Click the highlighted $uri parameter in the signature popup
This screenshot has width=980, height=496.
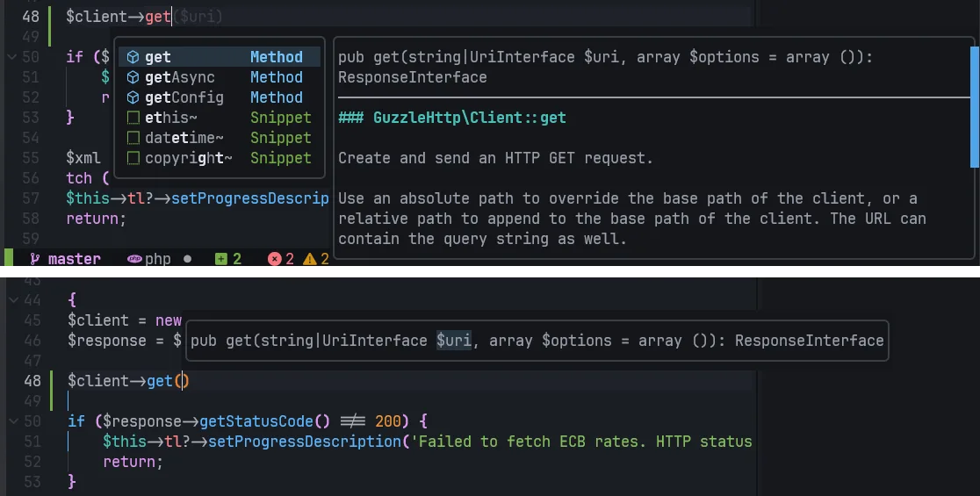[454, 341]
